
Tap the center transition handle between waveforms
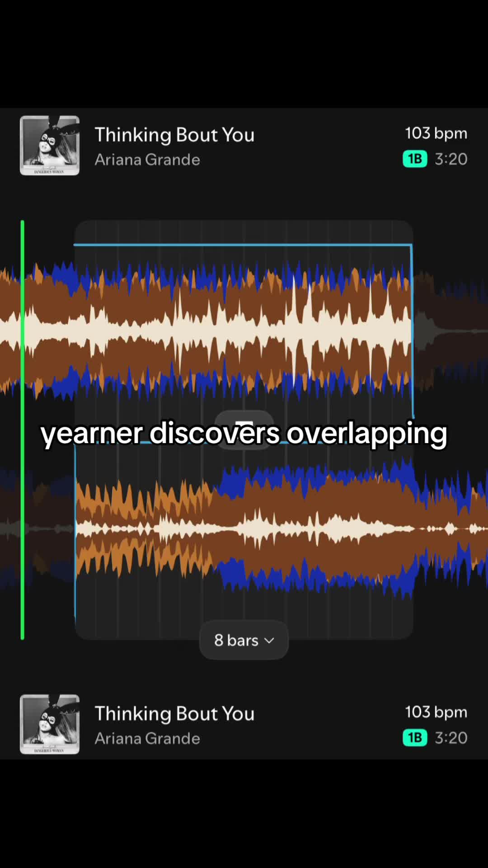pos(244,429)
